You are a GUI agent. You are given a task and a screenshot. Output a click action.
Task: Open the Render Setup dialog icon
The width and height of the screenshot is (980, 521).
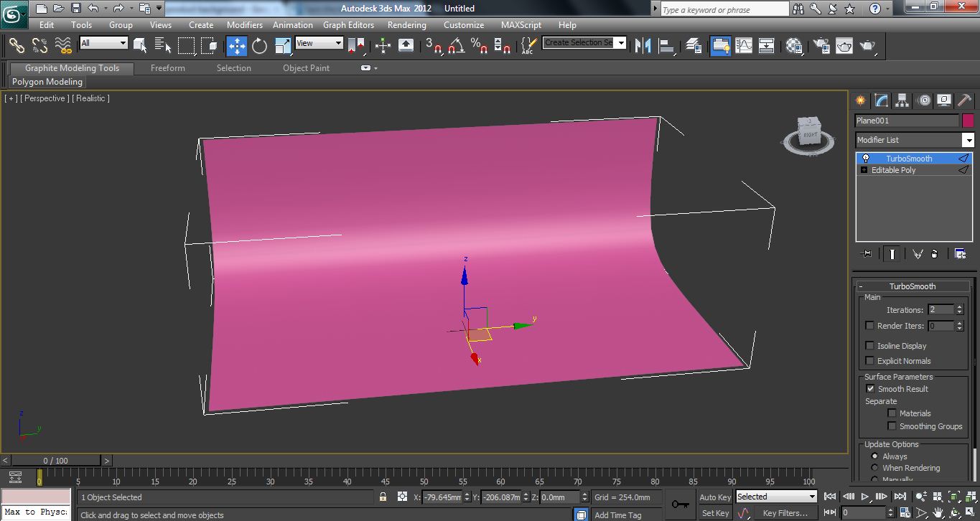point(821,46)
